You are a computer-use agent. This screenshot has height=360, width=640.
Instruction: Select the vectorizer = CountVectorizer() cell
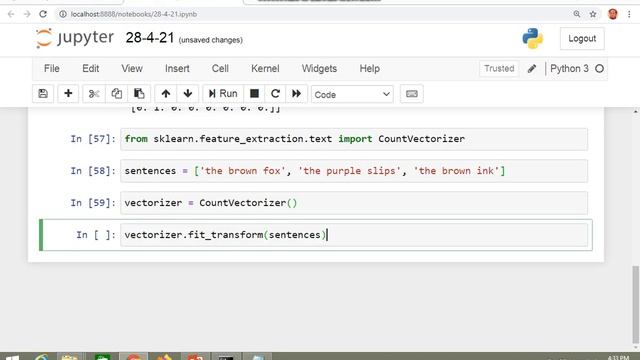pos(354,203)
